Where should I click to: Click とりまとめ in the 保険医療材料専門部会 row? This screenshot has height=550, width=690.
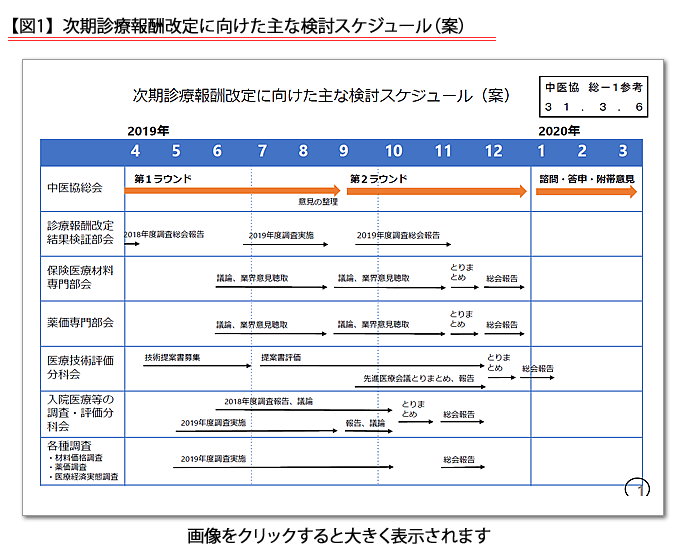click(462, 272)
